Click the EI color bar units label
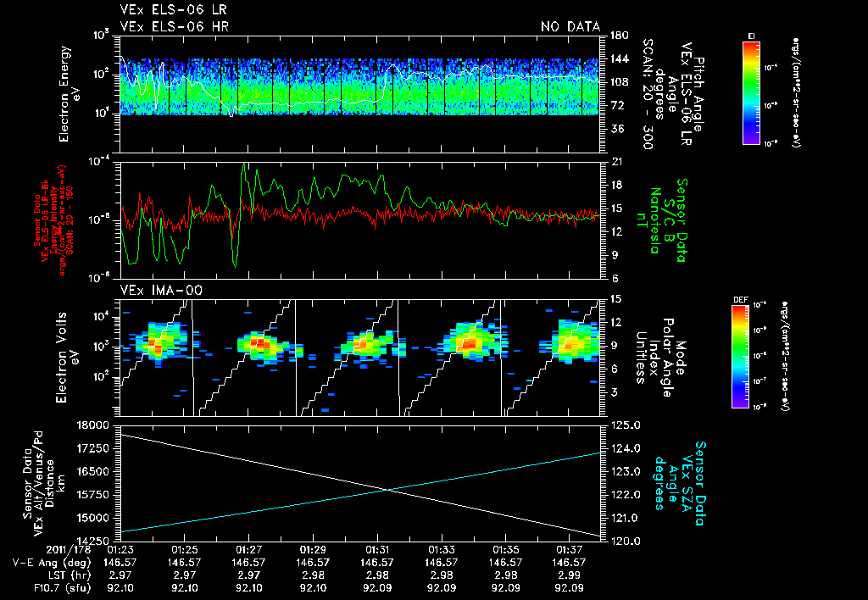This screenshot has width=868, height=600. [x=797, y=92]
